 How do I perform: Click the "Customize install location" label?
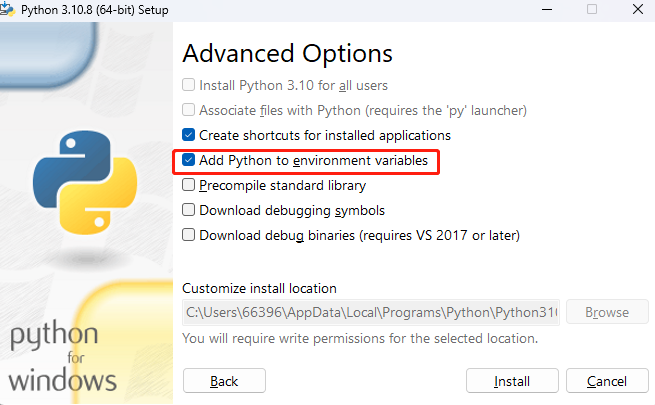(x=259, y=288)
